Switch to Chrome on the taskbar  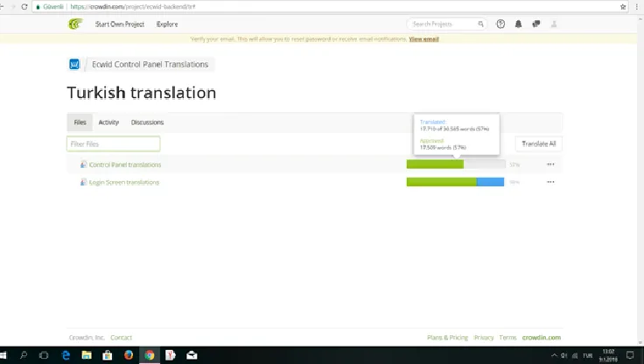[150, 355]
